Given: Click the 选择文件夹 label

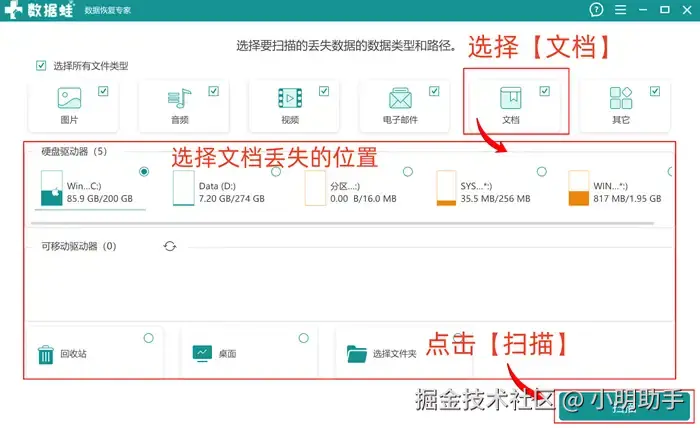Looking at the screenshot, I should point(395,354).
